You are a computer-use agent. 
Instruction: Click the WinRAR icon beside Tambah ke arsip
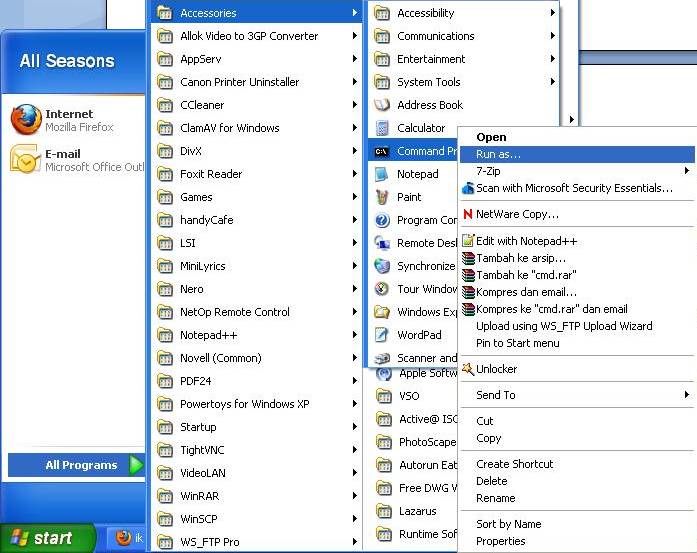click(468, 258)
